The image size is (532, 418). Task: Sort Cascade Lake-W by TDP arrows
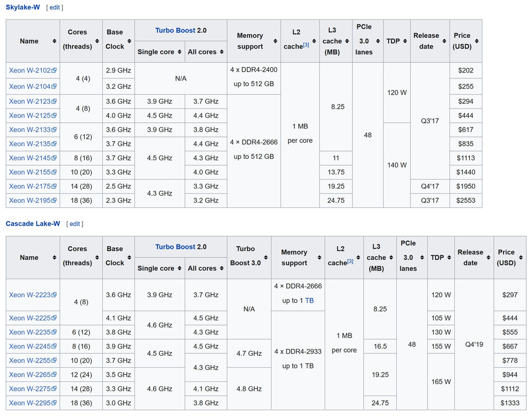coord(449,258)
